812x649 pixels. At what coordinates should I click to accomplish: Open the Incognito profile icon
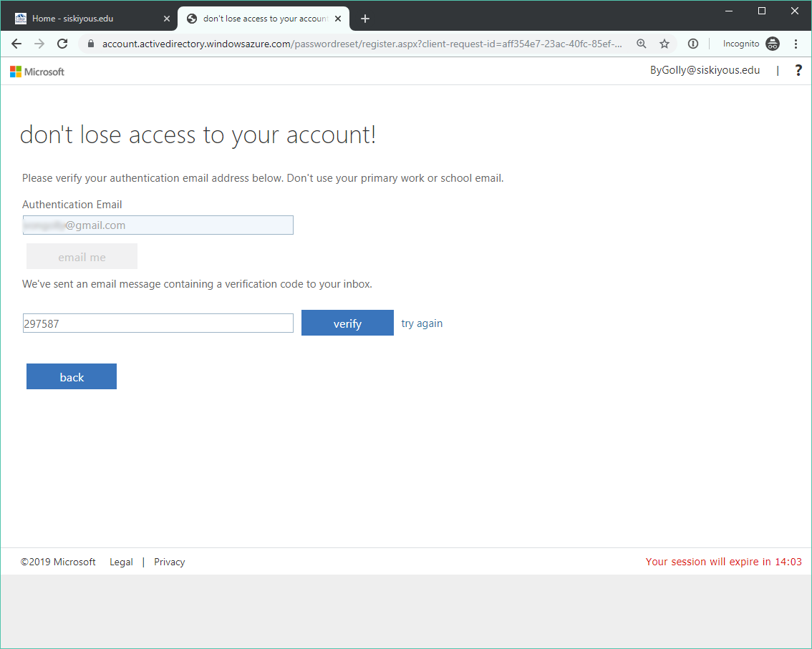click(772, 44)
